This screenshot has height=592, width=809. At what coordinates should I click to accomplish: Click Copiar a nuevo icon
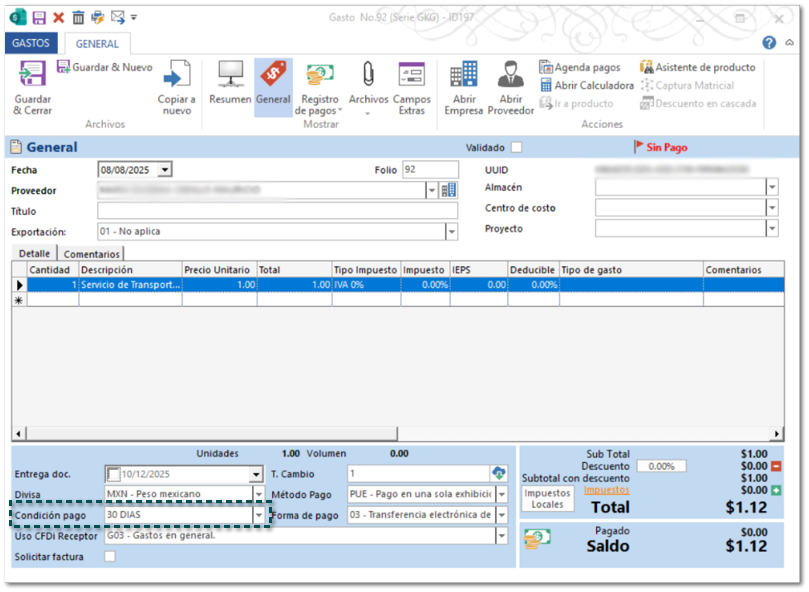click(x=177, y=77)
